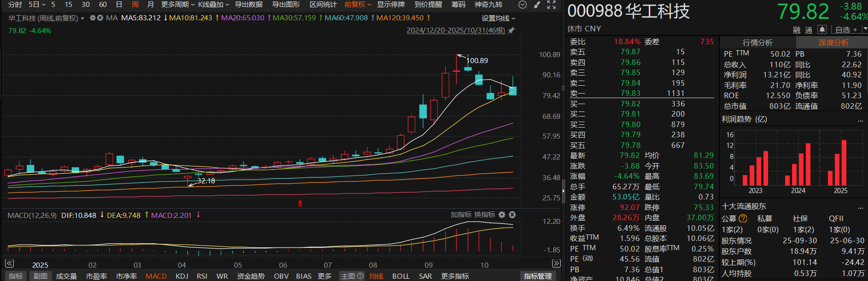Pin the date range with pushpin icon
Image resolution: width=868 pixels, height=281 pixels.
tap(511, 30)
